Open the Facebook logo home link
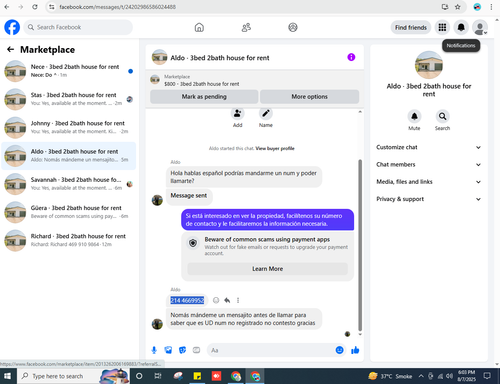 tap(12, 27)
